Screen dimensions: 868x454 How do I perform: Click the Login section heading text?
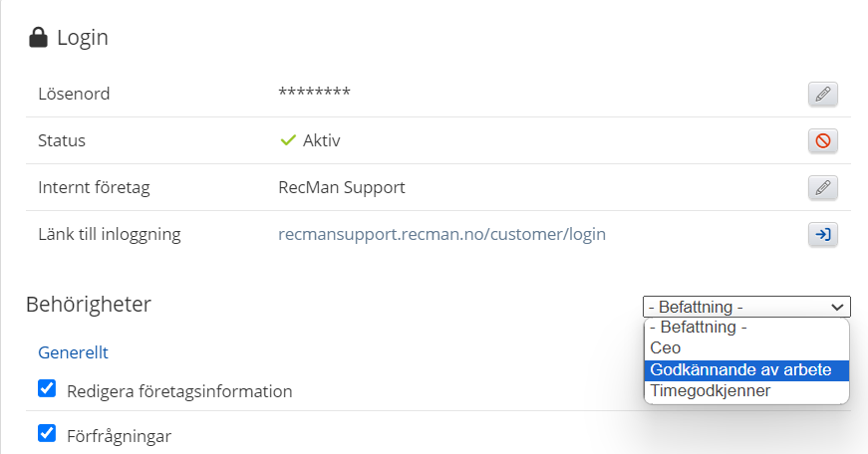[83, 38]
